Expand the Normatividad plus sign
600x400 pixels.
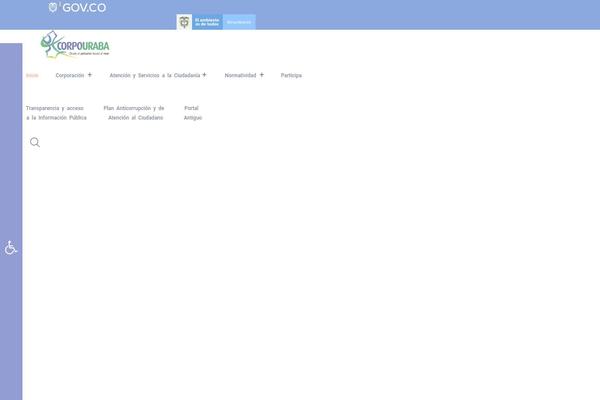[262, 75]
